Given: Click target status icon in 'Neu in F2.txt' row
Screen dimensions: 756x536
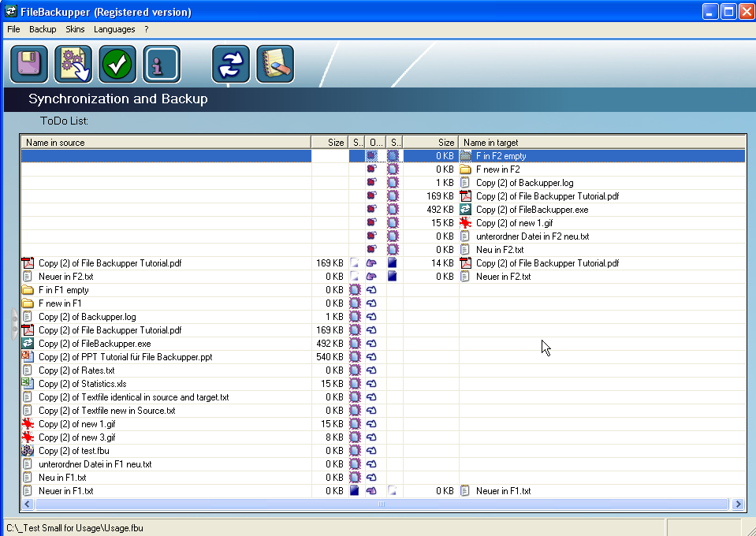Looking at the screenshot, I should [x=393, y=250].
